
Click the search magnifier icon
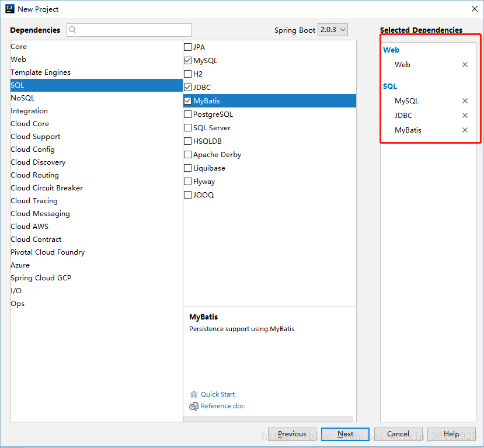72,30
